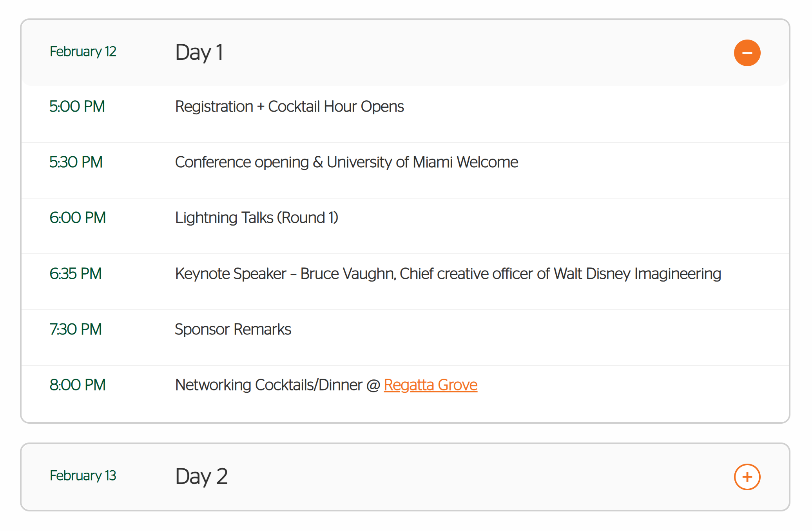Click the 8:00 PM time label

[x=78, y=385]
